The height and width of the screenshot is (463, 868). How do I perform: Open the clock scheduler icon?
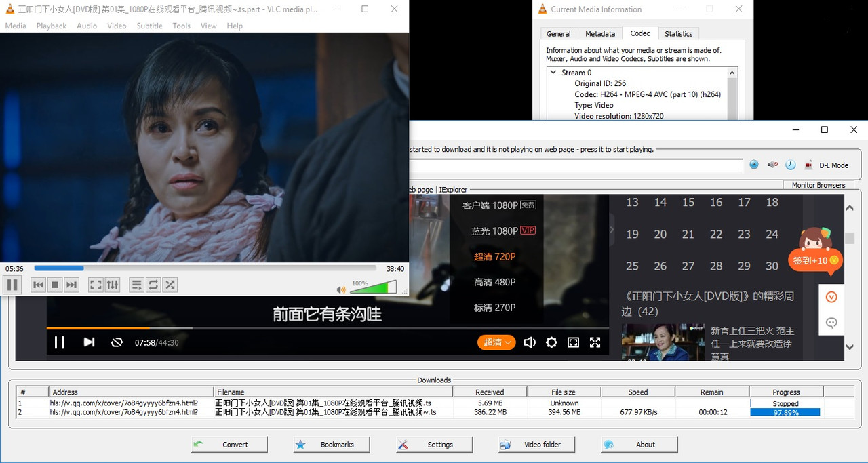[x=791, y=165]
